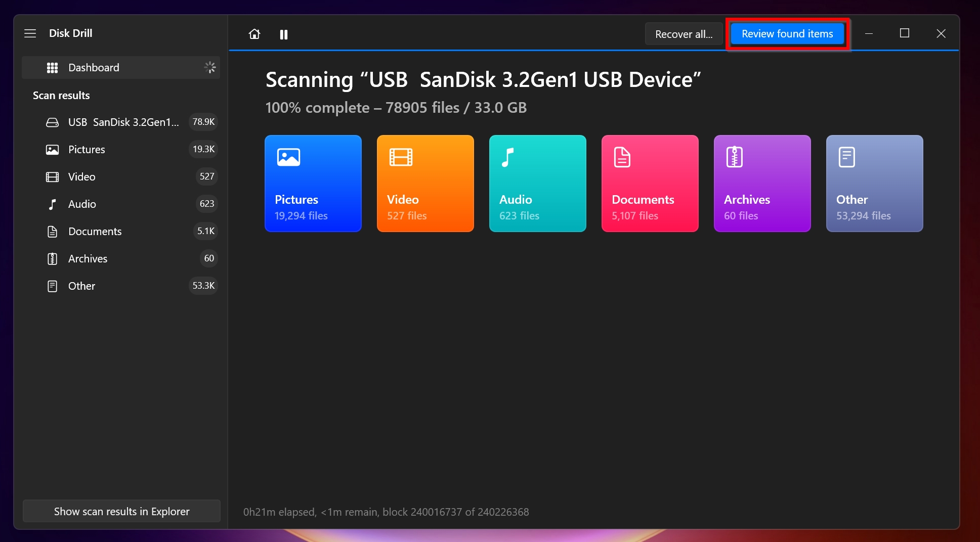This screenshot has width=980, height=542.
Task: Click the Audio music note sidebar icon
Action: coord(52,204)
